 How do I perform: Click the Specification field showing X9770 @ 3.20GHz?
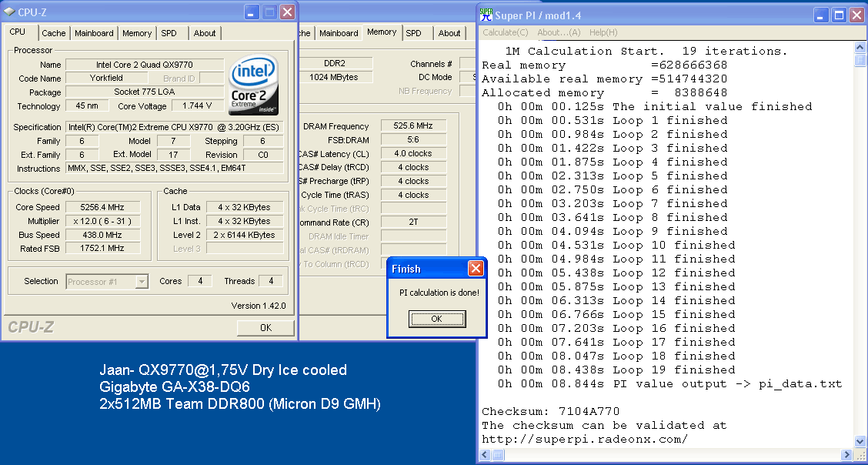point(175,127)
